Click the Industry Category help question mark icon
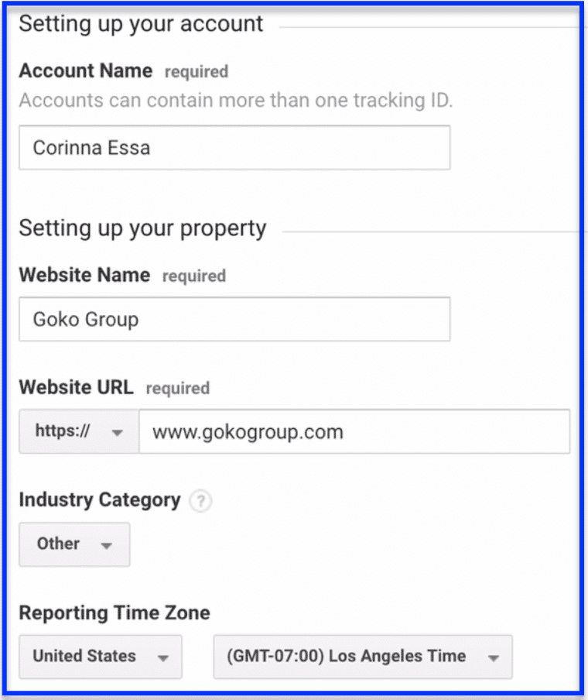The image size is (588, 700). (x=201, y=501)
